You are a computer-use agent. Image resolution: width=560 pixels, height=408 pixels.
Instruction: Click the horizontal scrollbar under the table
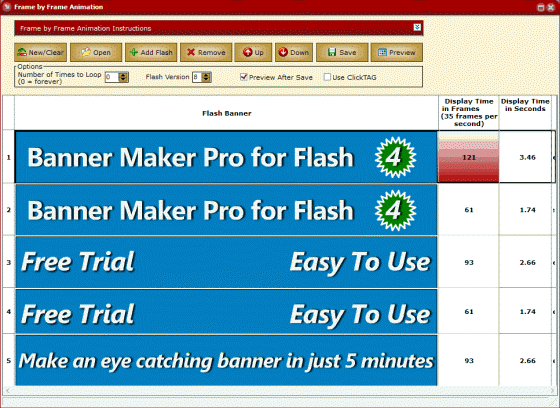point(280,390)
